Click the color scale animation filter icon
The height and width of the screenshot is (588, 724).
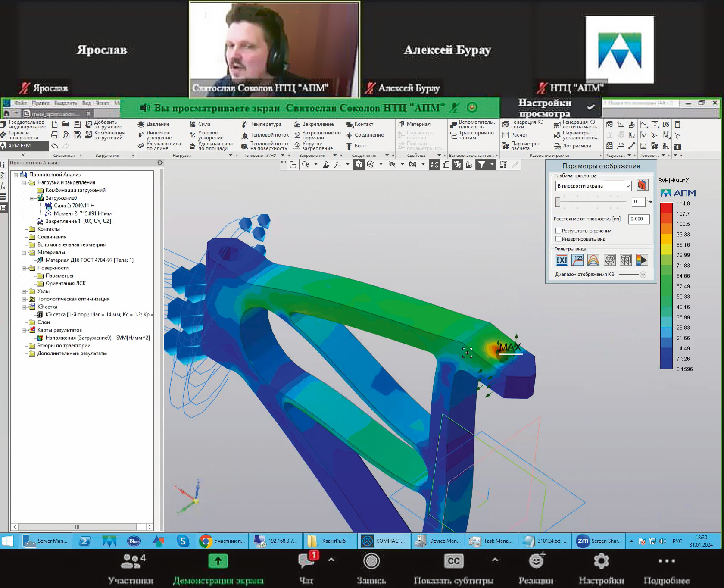pos(642,260)
